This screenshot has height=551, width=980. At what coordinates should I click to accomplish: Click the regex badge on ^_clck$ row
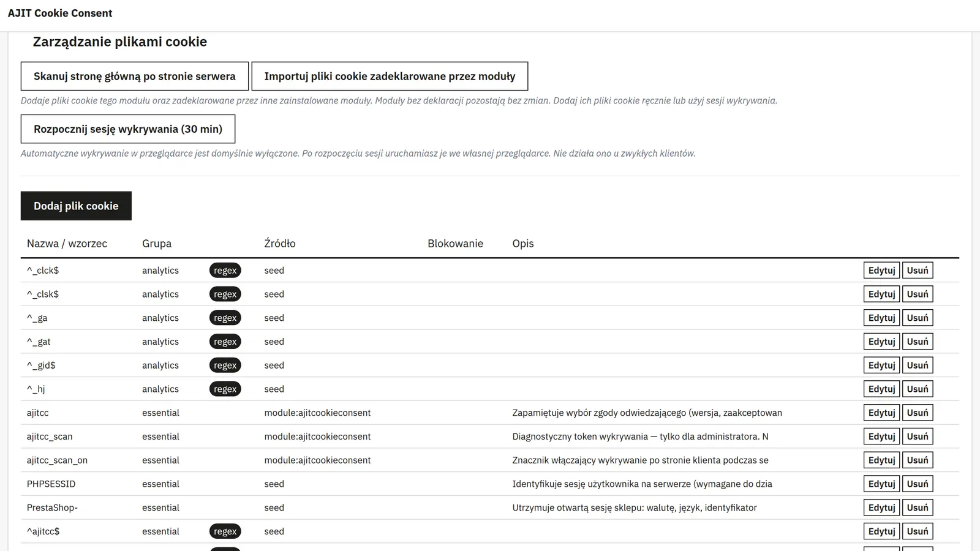pos(225,271)
